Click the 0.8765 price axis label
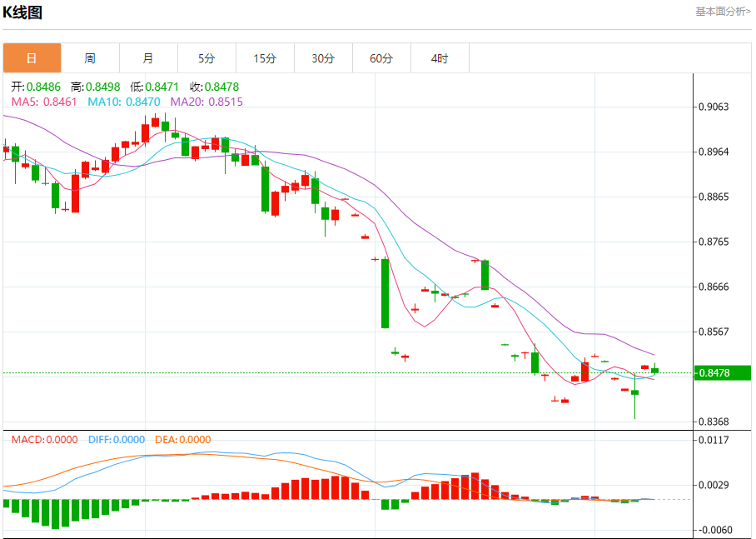756x539 pixels. 714,242
